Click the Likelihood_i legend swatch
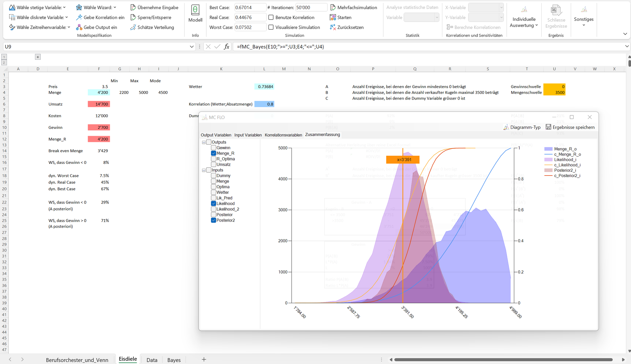Viewport: 631px width, 364px height. point(548,160)
